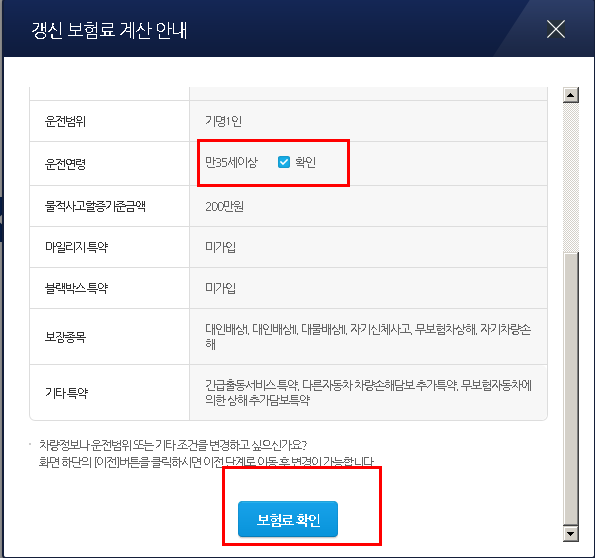Click the 미가입 value for 마일리지 특약
595x558 pixels.
220,247
